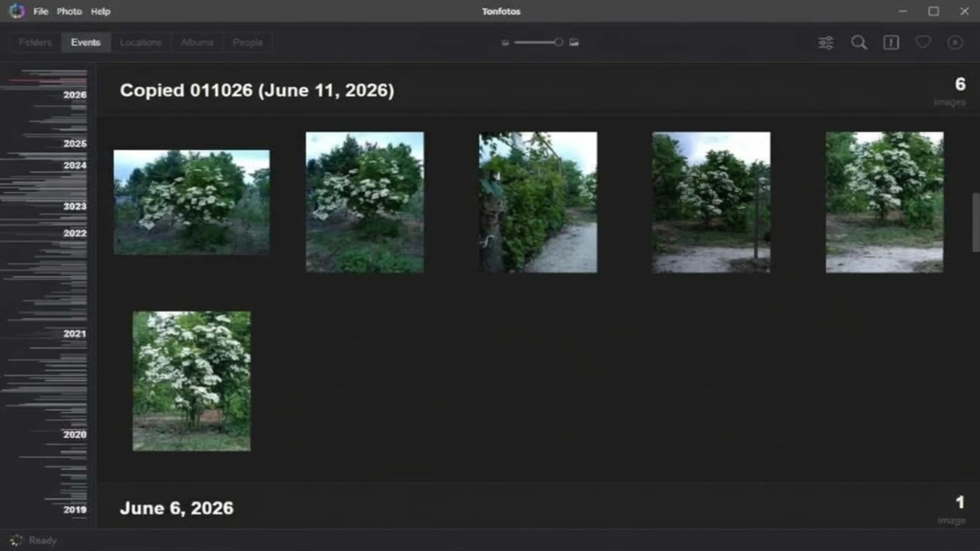Start the slideshow play icon
Image resolution: width=980 pixels, height=551 pixels.
955,42
